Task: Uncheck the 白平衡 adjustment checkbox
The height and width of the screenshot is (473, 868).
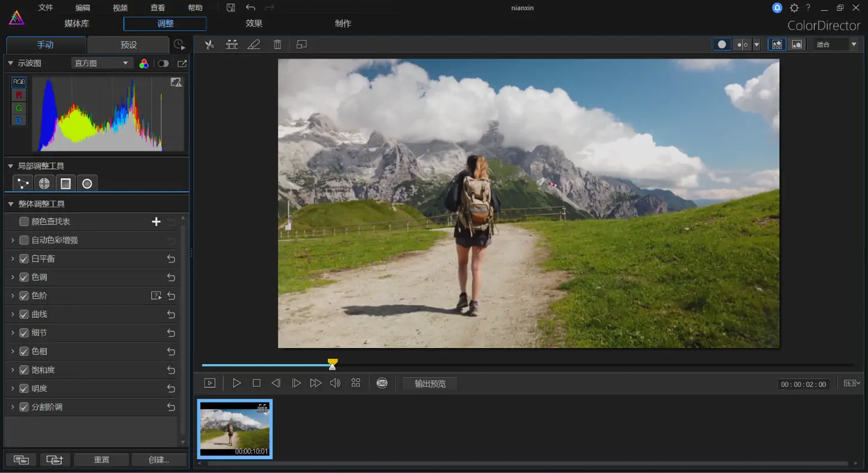Action: pos(24,258)
